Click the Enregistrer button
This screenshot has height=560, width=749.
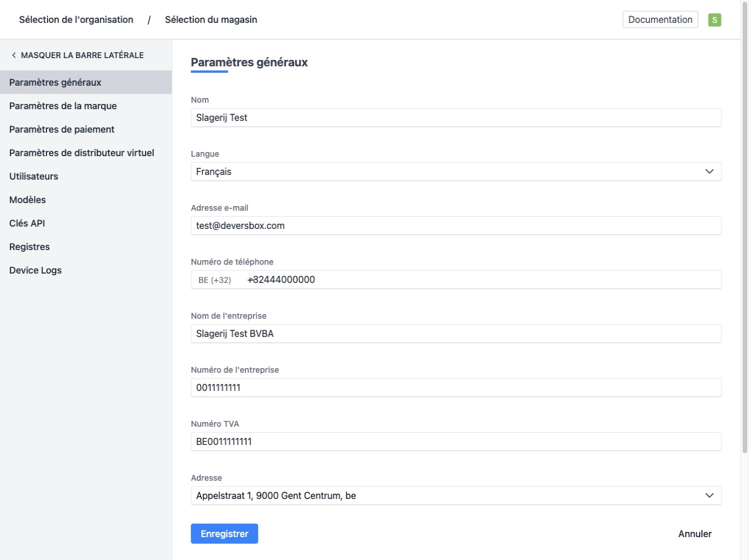coord(224,534)
